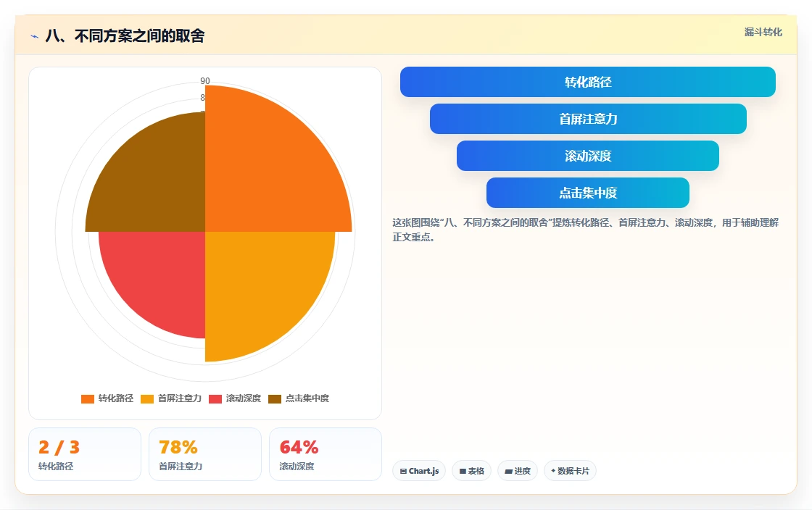Click the chart axis label 90
812x510 pixels.
(x=205, y=80)
